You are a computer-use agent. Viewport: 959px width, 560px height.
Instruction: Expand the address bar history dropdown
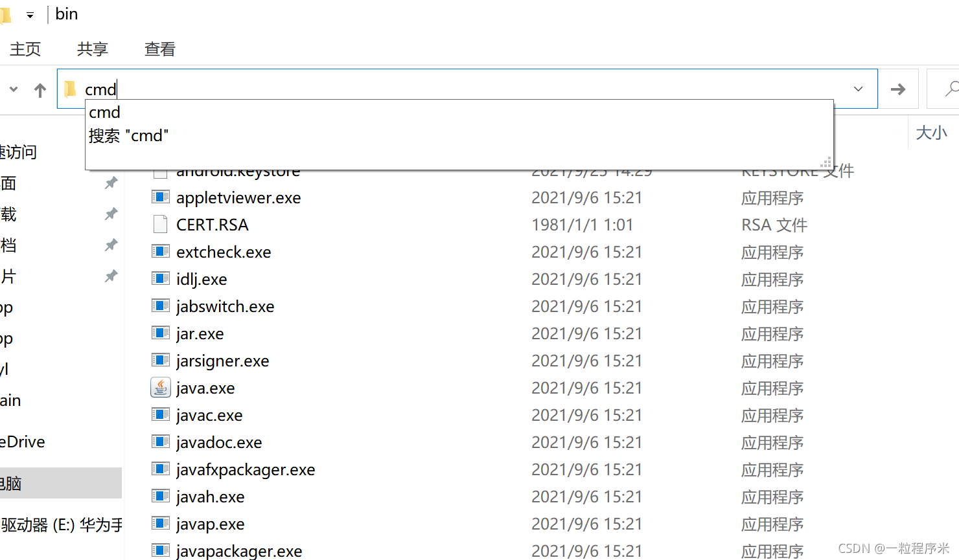point(858,89)
